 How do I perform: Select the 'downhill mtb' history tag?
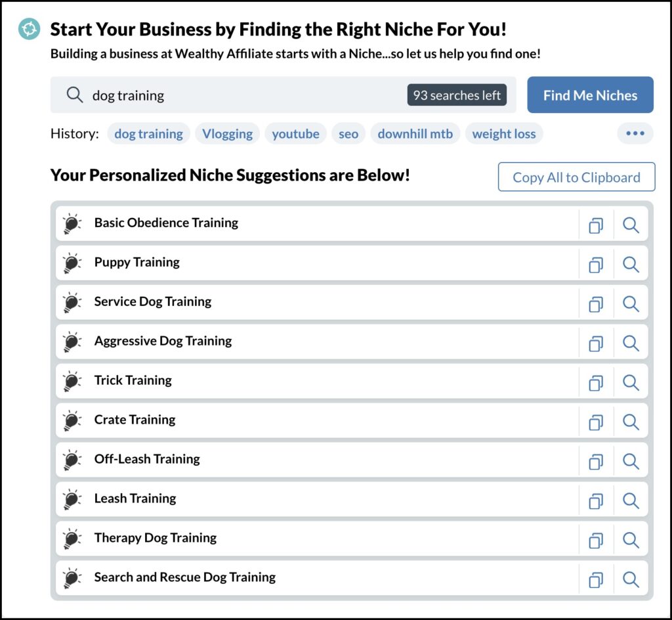coord(415,134)
